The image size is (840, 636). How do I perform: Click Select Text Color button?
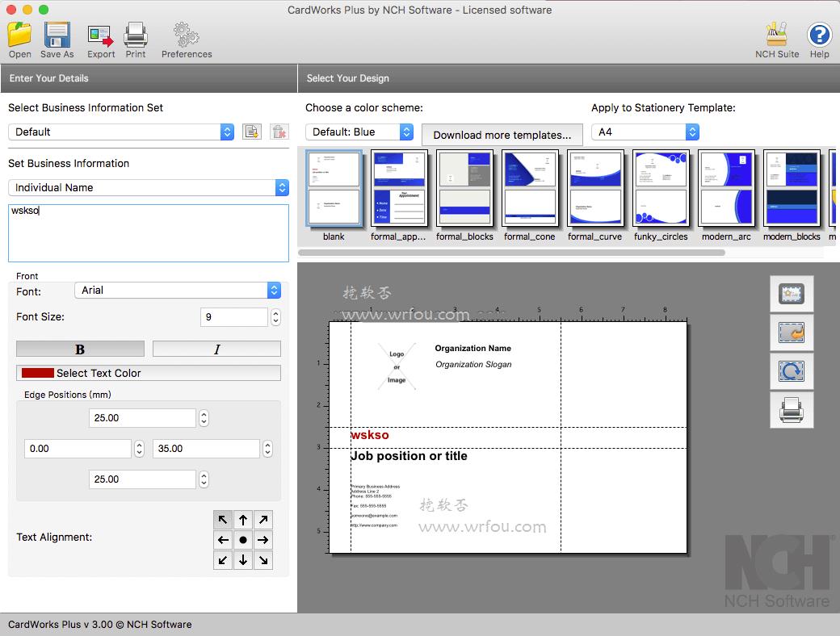[149, 373]
